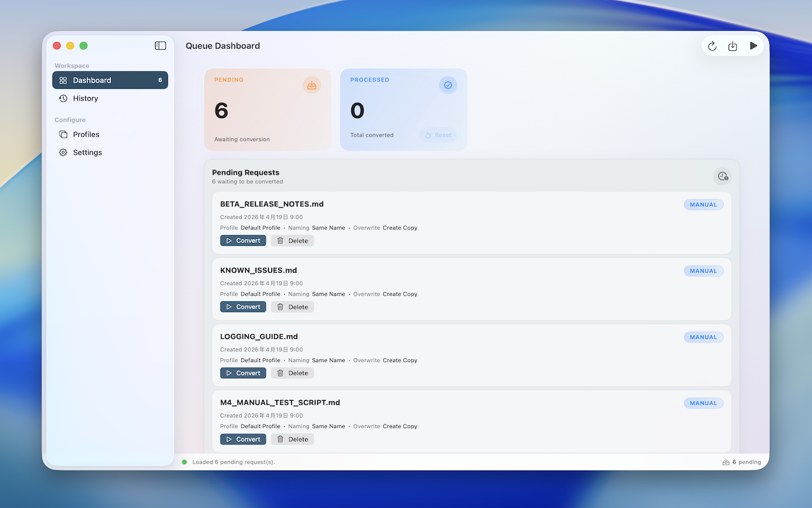Click 'Create Copy' value under BETA_RELEASE_NOTES.md
812x508 pixels.
click(400, 228)
